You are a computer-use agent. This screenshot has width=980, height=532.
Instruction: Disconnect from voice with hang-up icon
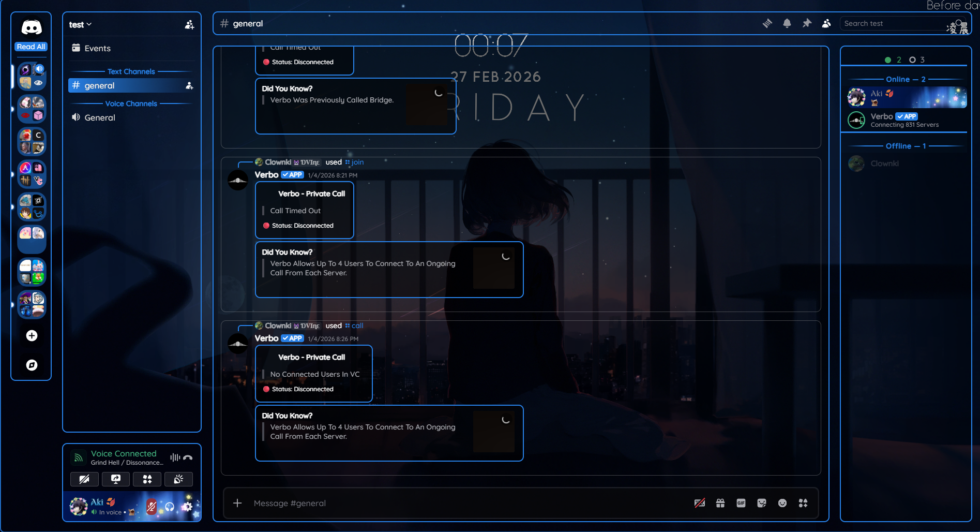point(188,457)
